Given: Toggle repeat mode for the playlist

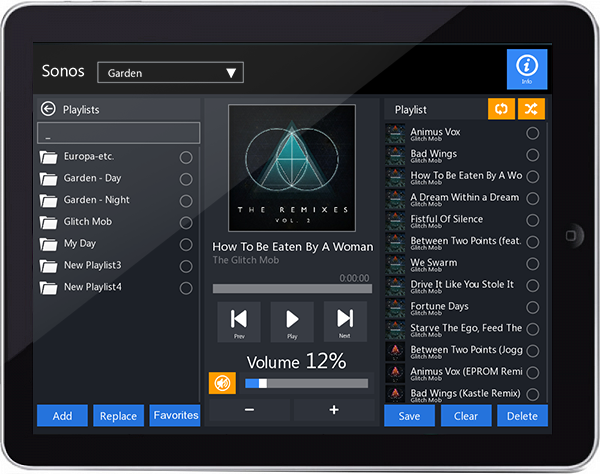Looking at the screenshot, I should pos(501,109).
